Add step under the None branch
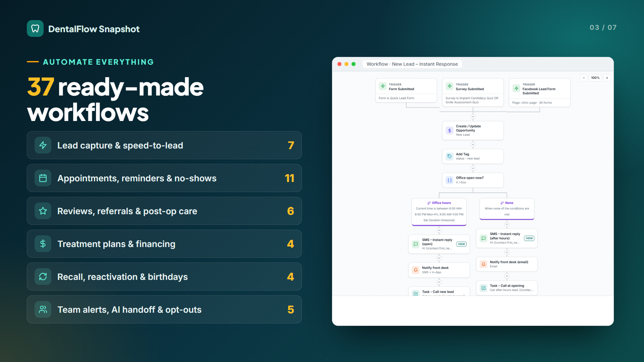This screenshot has height=362, width=644. pyautogui.click(x=507, y=224)
